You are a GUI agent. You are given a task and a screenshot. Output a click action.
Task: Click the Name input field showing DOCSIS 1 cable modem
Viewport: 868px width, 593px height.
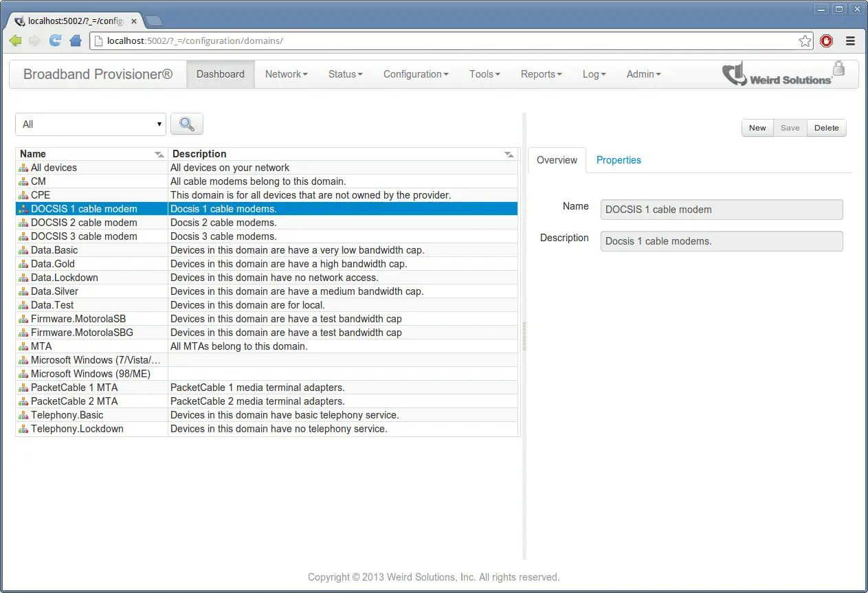pos(721,210)
